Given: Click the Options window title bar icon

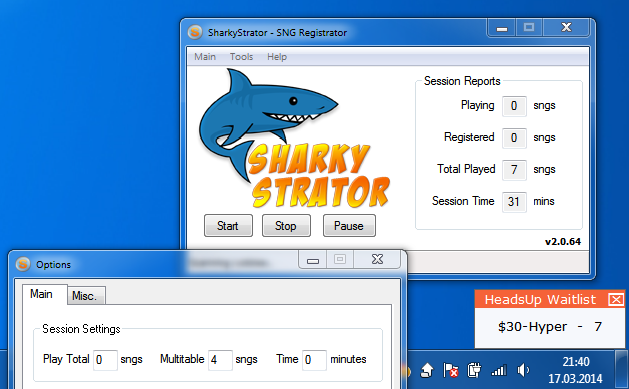Looking at the screenshot, I should [23, 264].
